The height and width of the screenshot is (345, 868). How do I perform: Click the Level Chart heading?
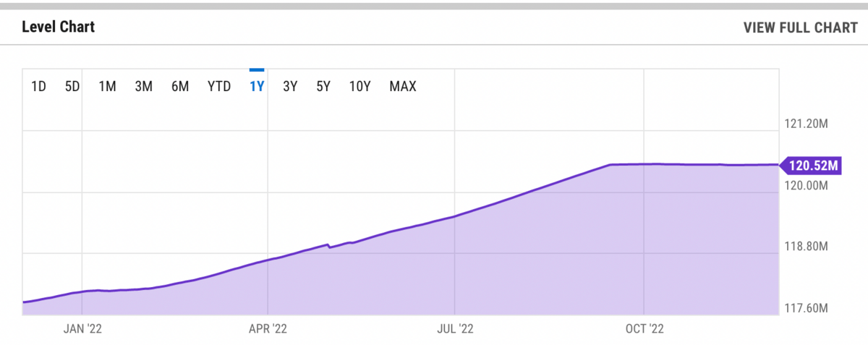[59, 27]
